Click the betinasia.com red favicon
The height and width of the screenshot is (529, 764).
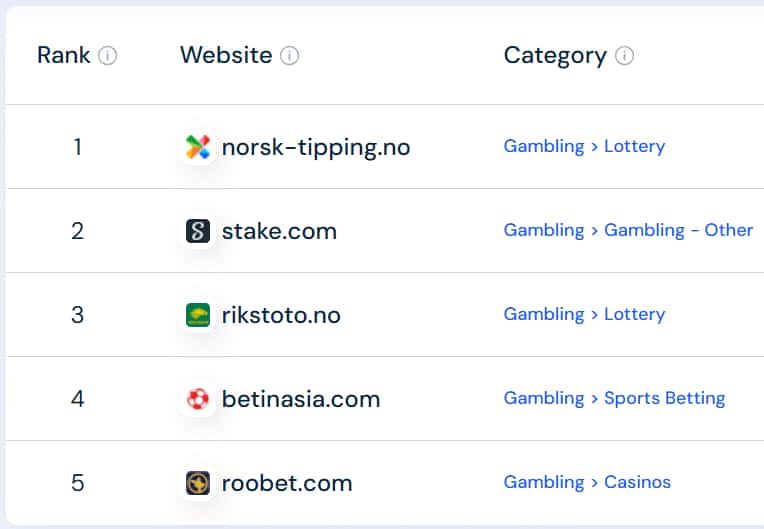[x=198, y=400]
